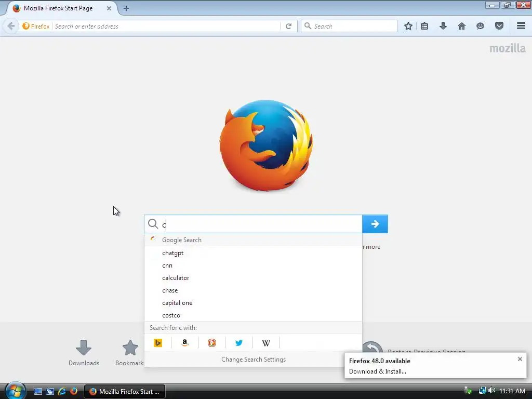Submit search with blue arrow button
Image resolution: width=532 pixels, height=399 pixels.
point(375,224)
